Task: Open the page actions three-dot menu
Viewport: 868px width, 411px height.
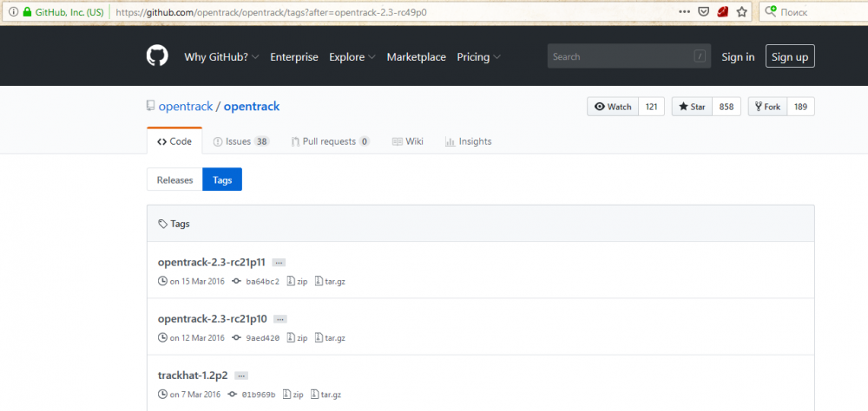Action: point(685,12)
